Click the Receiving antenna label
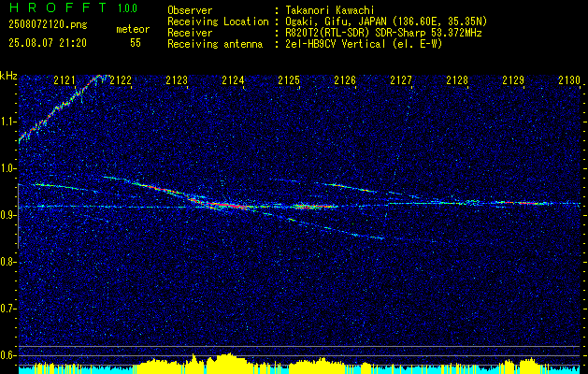Screen dimensions: 588x374 [x=215, y=44]
